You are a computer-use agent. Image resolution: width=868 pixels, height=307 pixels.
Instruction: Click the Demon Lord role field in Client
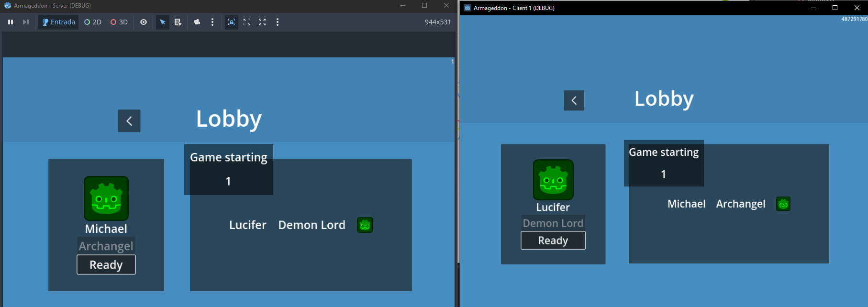553,223
